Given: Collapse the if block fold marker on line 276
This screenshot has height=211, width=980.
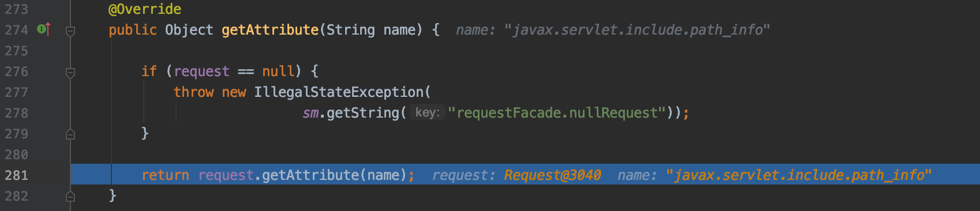Looking at the screenshot, I should [70, 73].
